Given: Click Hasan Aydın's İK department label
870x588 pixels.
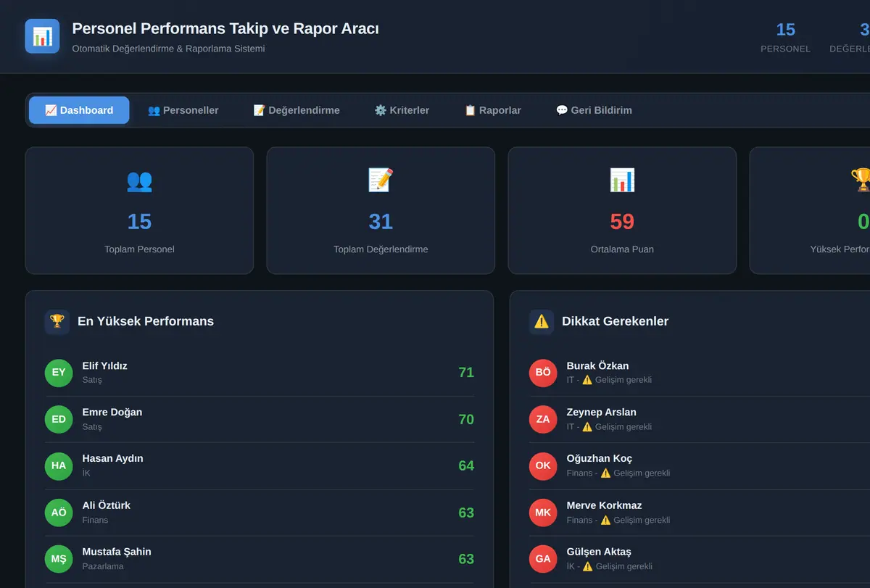Looking at the screenshot, I should (x=86, y=473).
